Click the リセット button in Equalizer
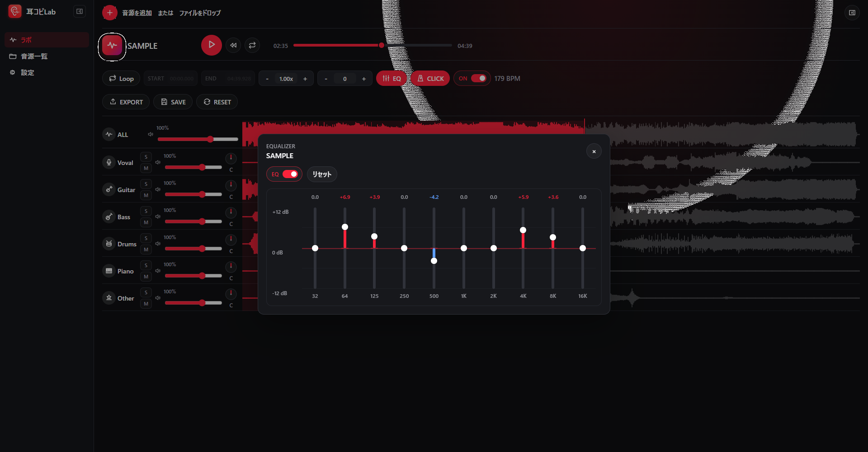The height and width of the screenshot is (452, 868). pos(322,174)
